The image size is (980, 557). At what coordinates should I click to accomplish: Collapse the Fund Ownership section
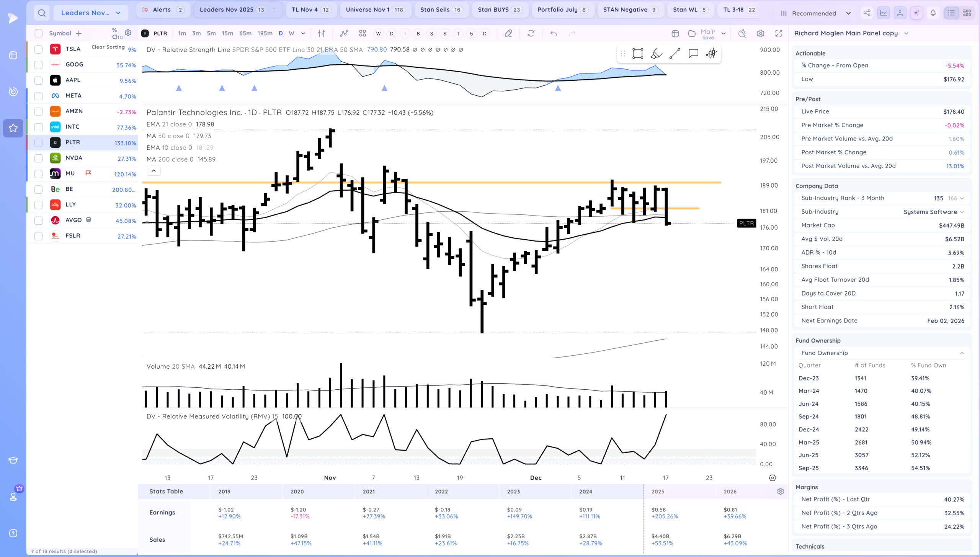[x=962, y=353]
